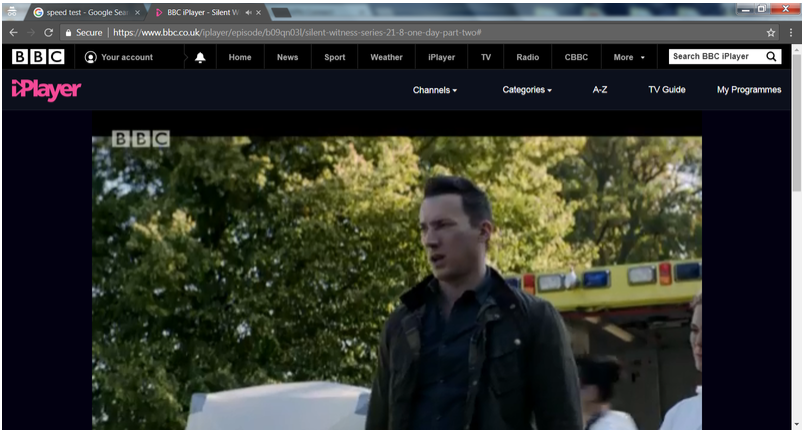
Task: Expand the Categories dropdown
Action: pyautogui.click(x=527, y=90)
